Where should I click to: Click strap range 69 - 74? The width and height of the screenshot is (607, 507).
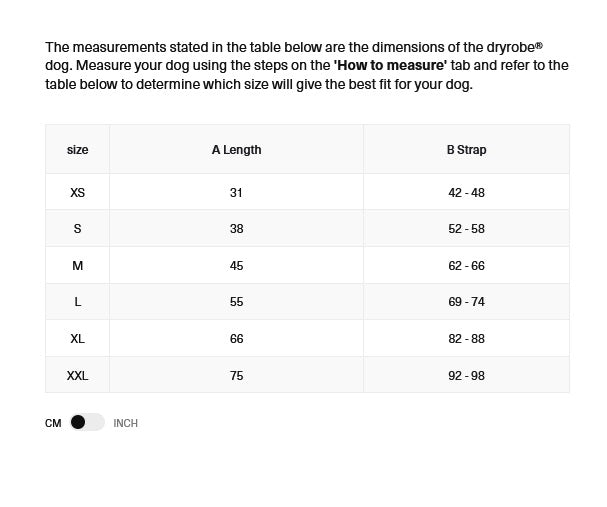pos(466,302)
